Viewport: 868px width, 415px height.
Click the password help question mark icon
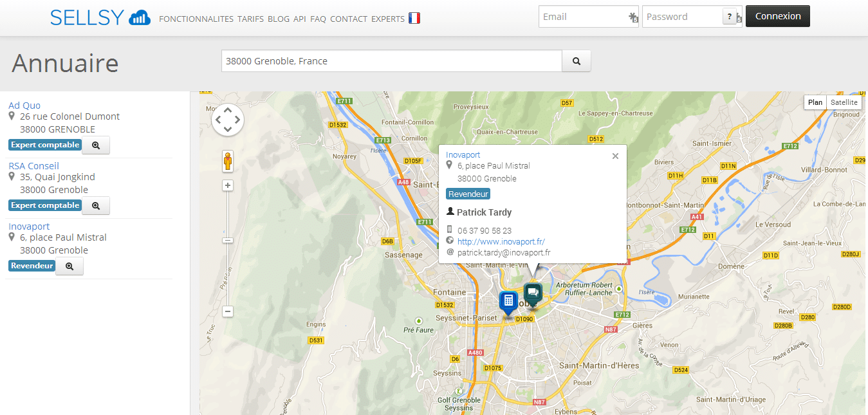(730, 17)
